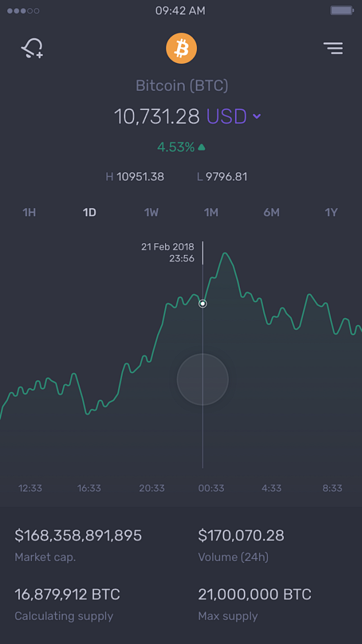Image resolution: width=362 pixels, height=644 pixels.
Task: Tap the 10,731.28 price value
Action: pos(157,116)
